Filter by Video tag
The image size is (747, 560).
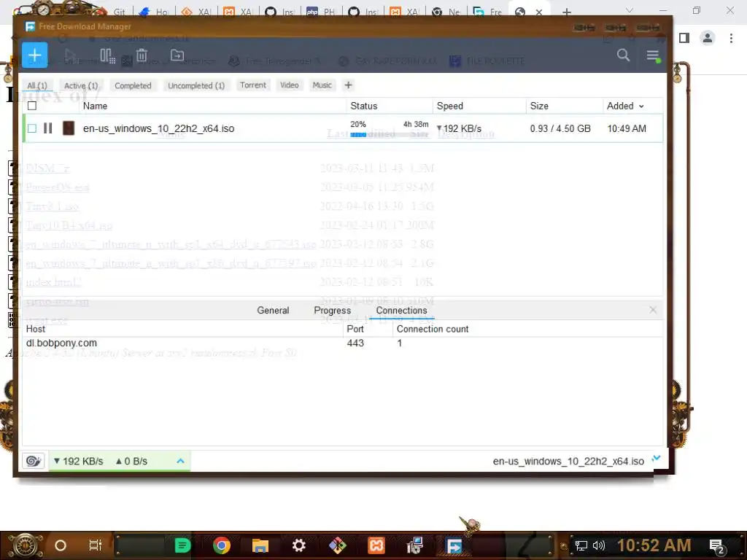(x=289, y=85)
